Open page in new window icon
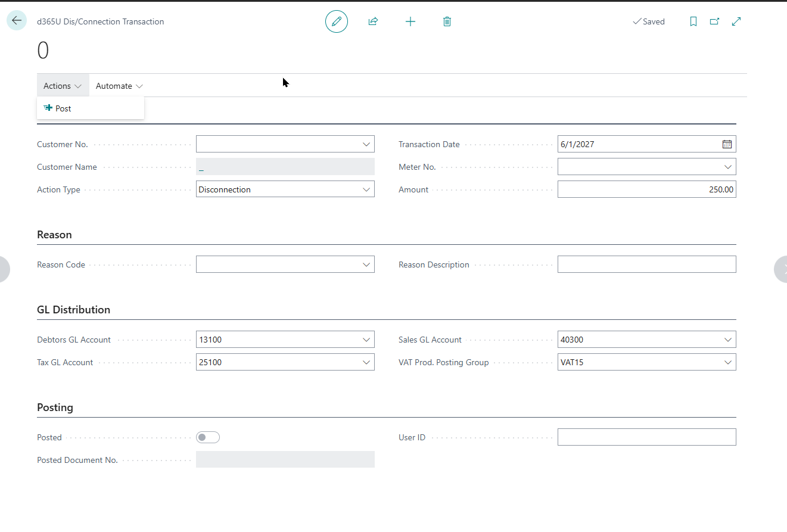 [715, 21]
